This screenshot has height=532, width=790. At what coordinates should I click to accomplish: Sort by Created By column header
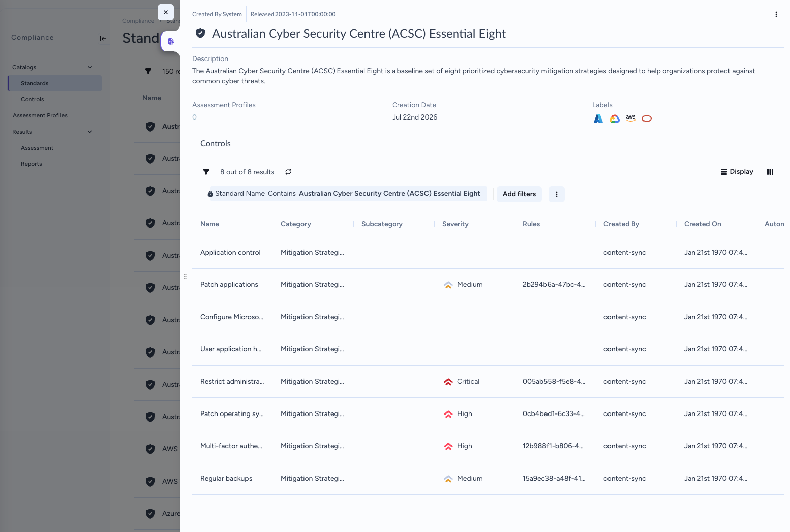(621, 224)
